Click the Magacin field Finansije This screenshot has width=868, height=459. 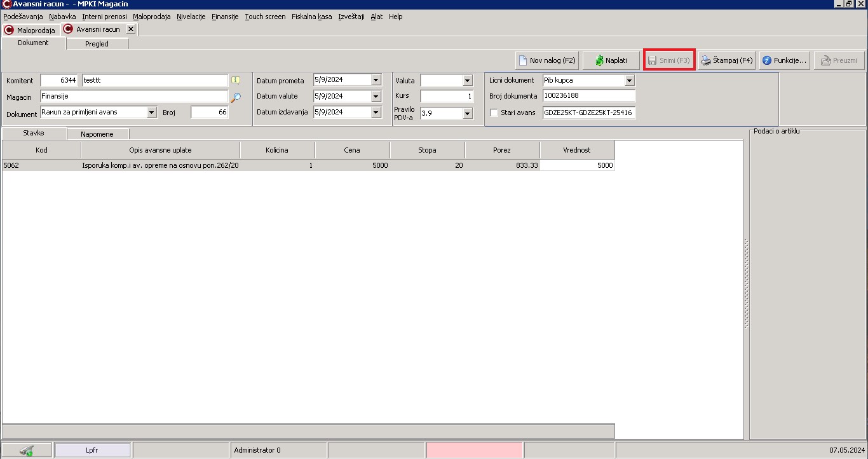point(134,97)
